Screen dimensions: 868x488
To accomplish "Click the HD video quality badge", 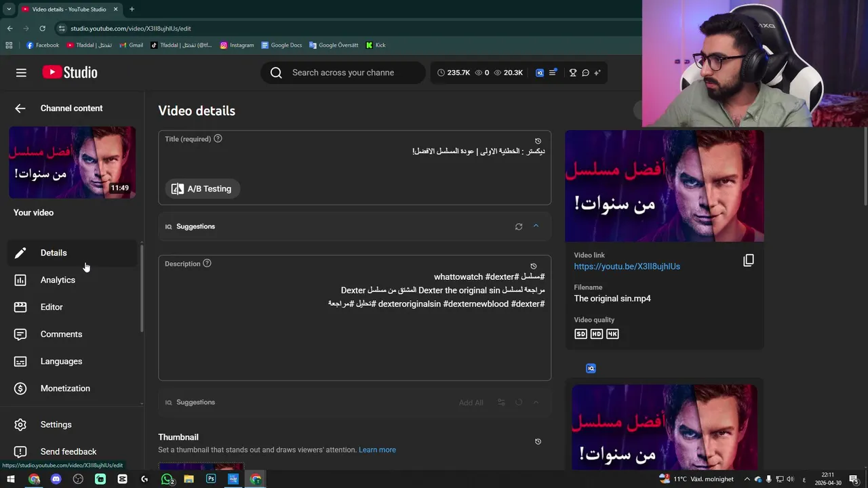I will point(596,334).
